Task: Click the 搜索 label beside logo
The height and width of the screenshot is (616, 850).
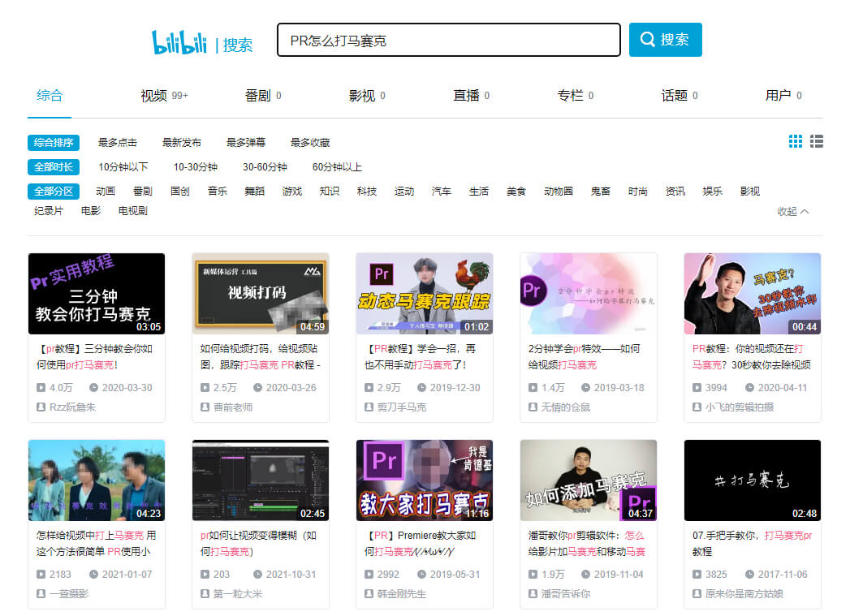Action: click(x=237, y=45)
